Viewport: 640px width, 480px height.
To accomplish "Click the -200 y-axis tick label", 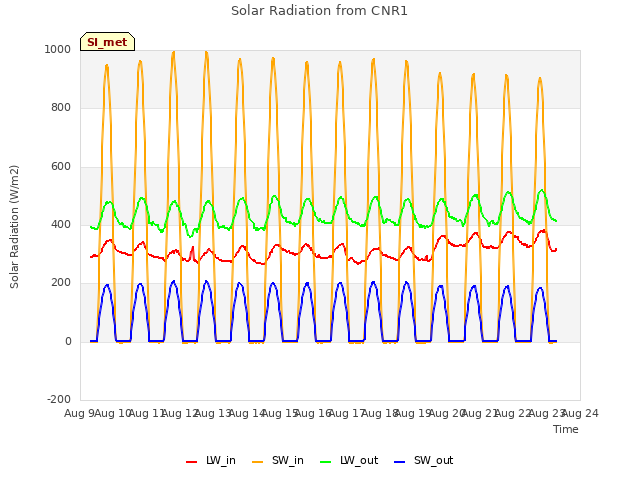I will (59, 399).
